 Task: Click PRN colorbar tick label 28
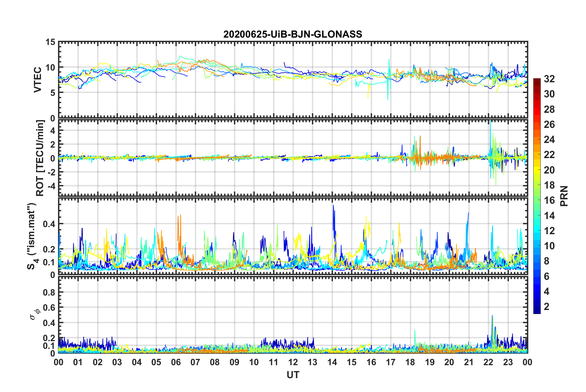tap(549, 109)
